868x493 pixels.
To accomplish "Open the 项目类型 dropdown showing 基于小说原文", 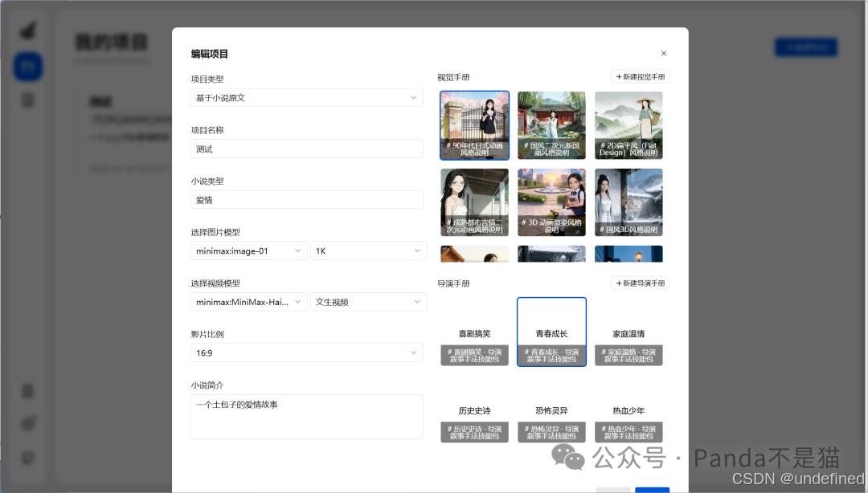I will [x=307, y=97].
